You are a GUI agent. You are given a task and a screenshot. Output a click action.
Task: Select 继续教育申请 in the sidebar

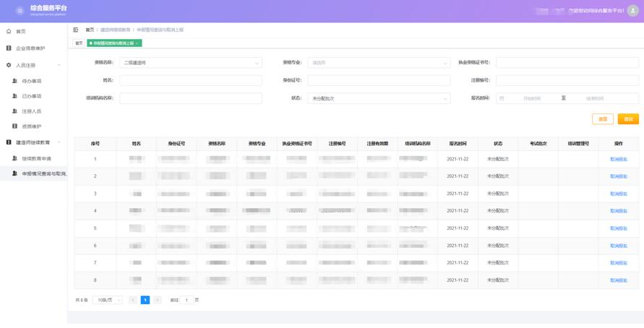36,158
